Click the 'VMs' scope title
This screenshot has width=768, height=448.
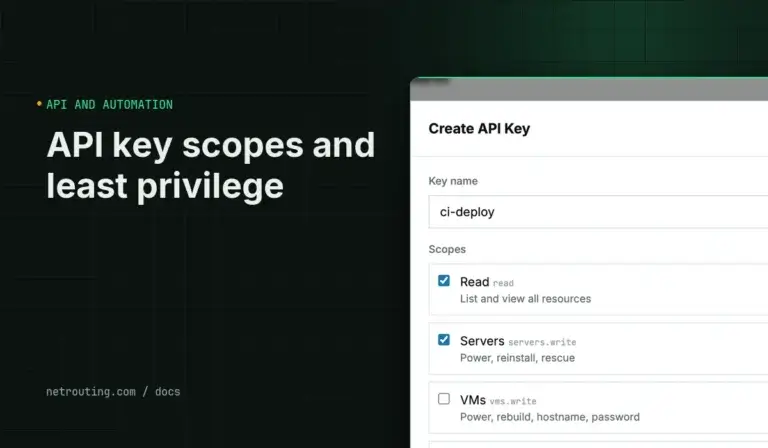473,400
